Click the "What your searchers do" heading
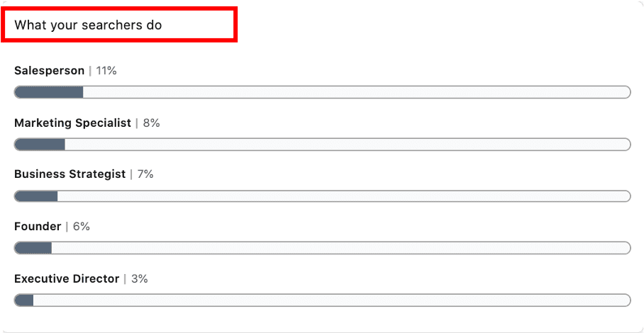Viewport: 644px width, 333px height. (89, 25)
